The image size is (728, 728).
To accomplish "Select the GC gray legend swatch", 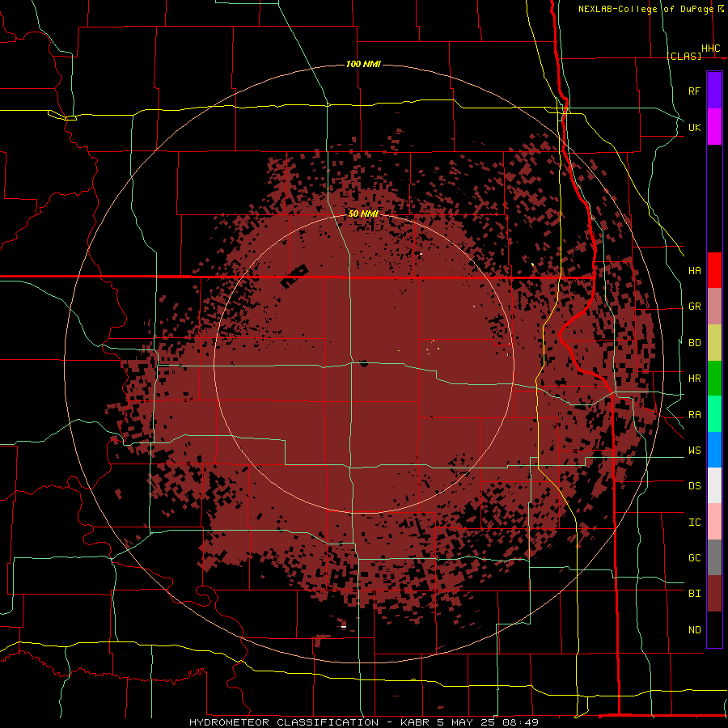I will (x=714, y=557).
